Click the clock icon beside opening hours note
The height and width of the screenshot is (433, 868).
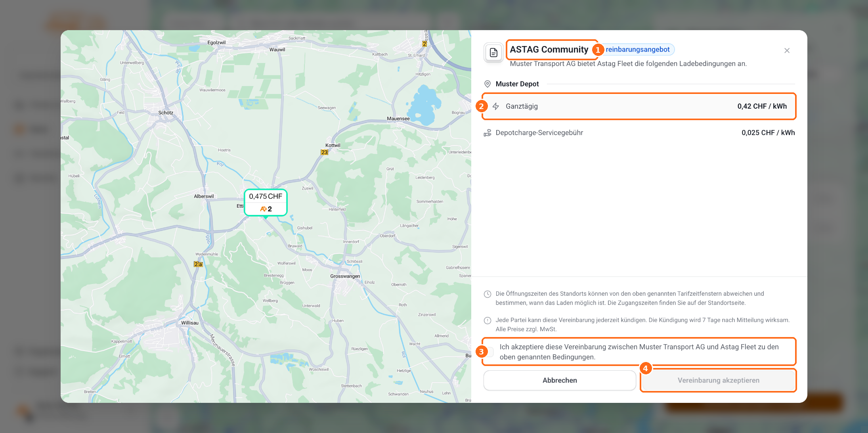488,294
